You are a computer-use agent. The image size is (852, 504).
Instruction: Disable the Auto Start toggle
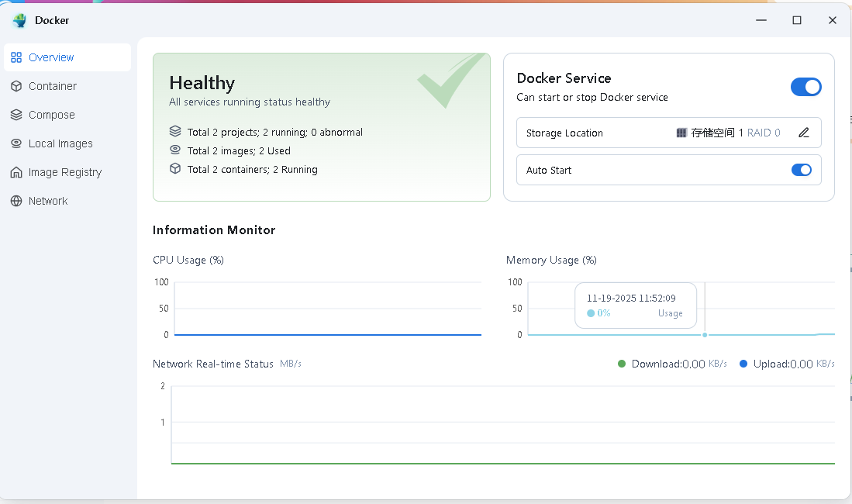click(x=801, y=170)
